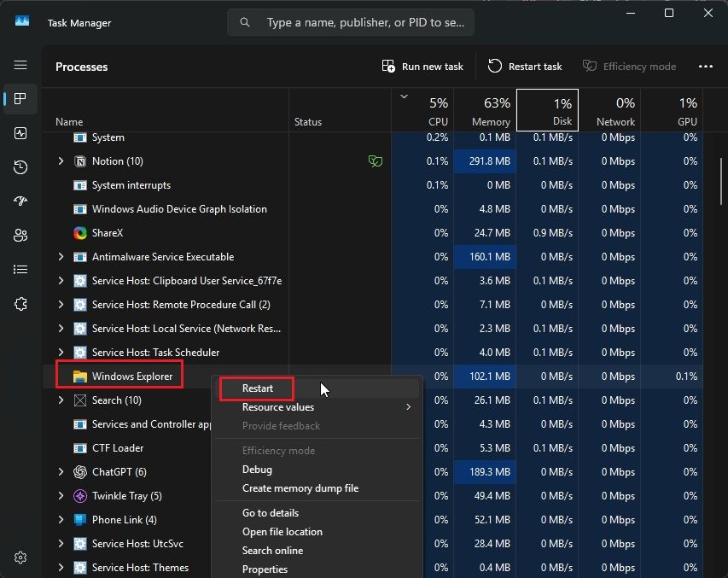The image size is (728, 578).
Task: Select the Services and Controller app row
Action: (372, 424)
